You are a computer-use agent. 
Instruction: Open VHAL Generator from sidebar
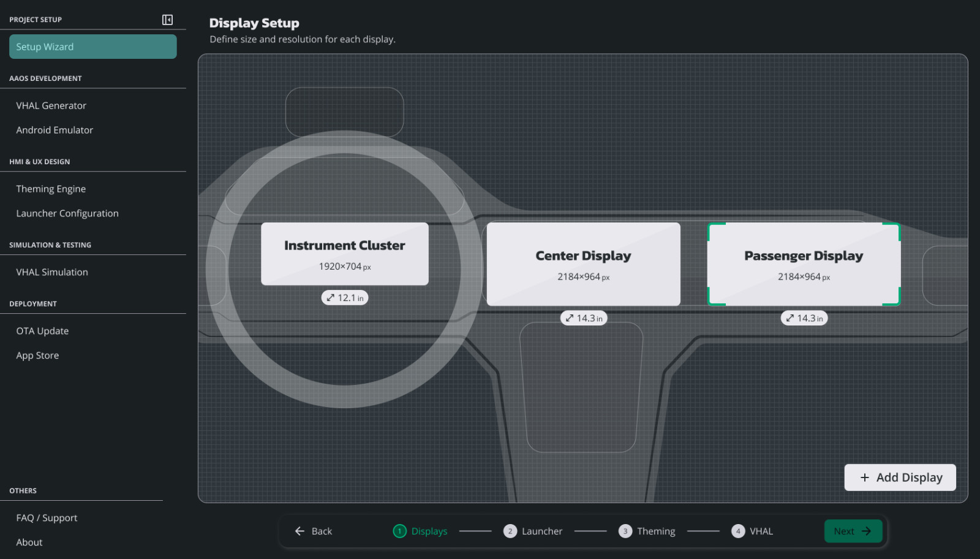point(51,105)
